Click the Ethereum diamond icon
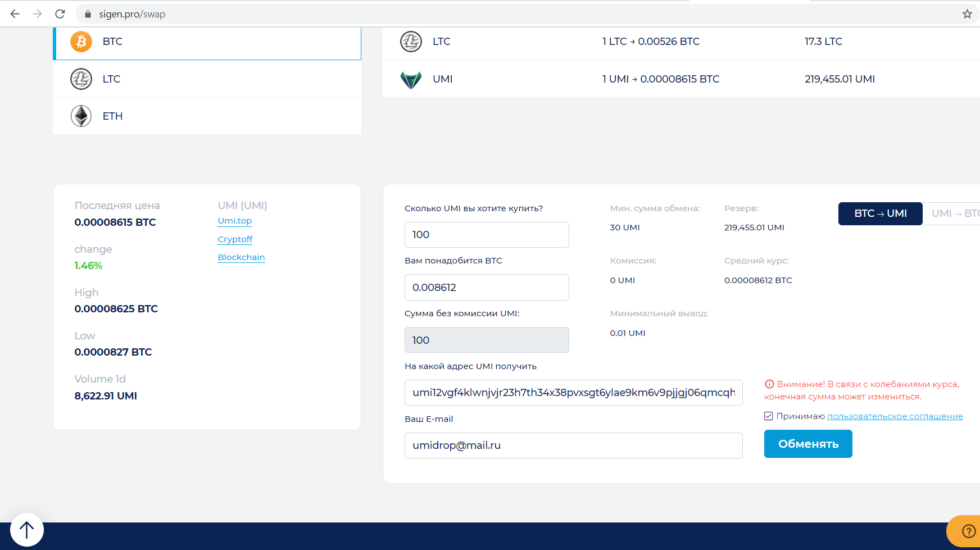Screen dimensions: 980x550 click(x=81, y=116)
